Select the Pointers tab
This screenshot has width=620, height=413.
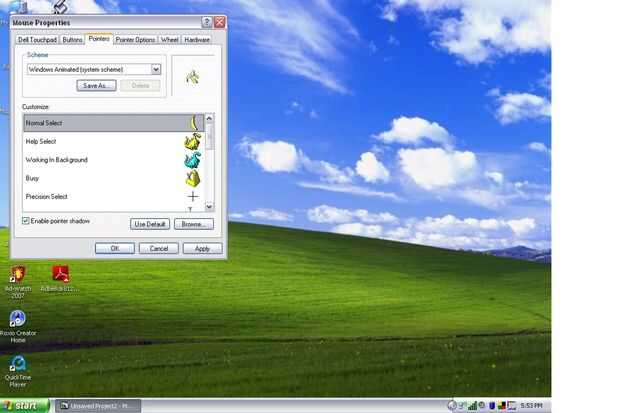[x=99, y=38]
